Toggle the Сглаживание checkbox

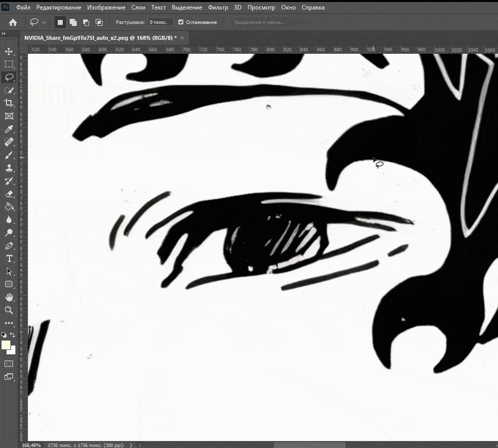pos(181,22)
